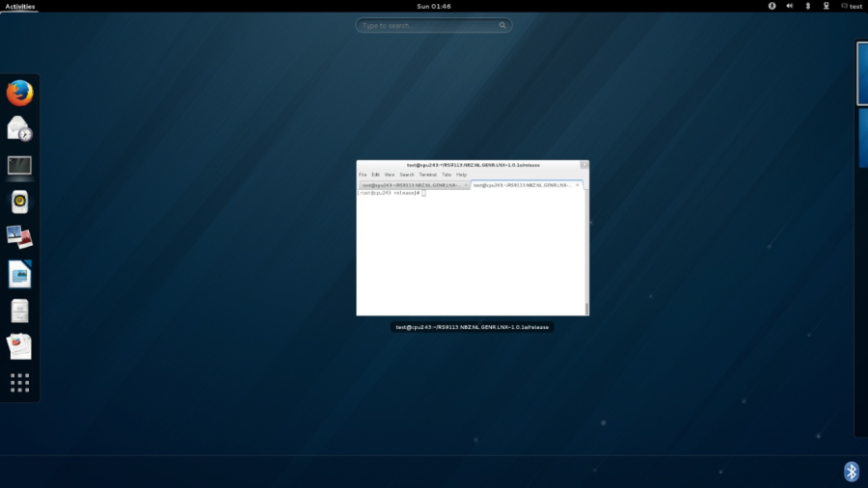This screenshot has height=488, width=868.
Task: Select the Terminal icon in the dash
Action: 20,166
